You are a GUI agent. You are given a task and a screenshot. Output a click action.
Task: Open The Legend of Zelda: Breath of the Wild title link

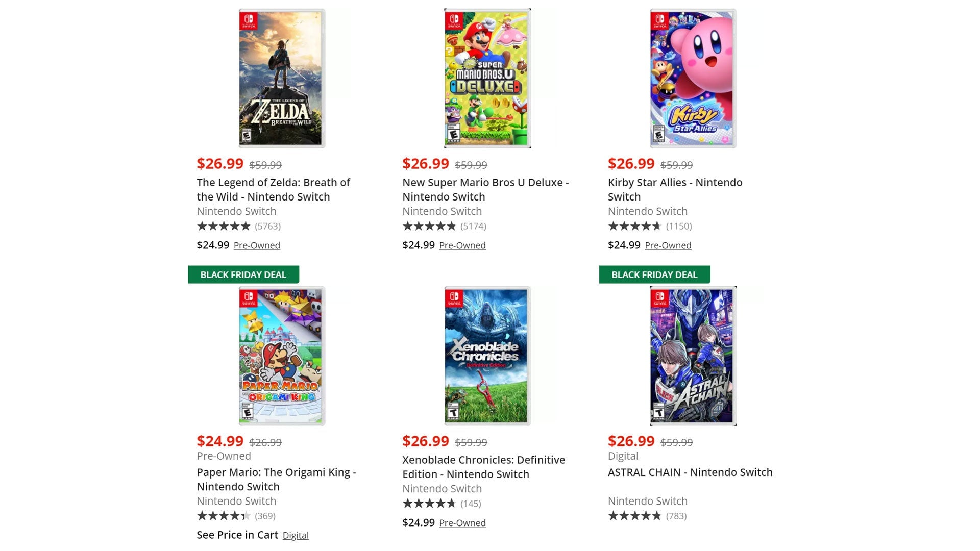pyautogui.click(x=273, y=189)
